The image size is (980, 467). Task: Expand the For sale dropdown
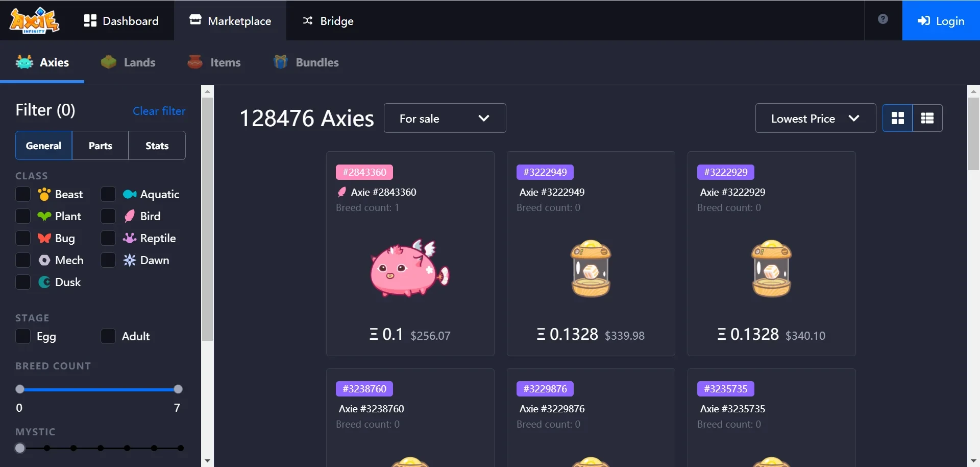pos(445,119)
